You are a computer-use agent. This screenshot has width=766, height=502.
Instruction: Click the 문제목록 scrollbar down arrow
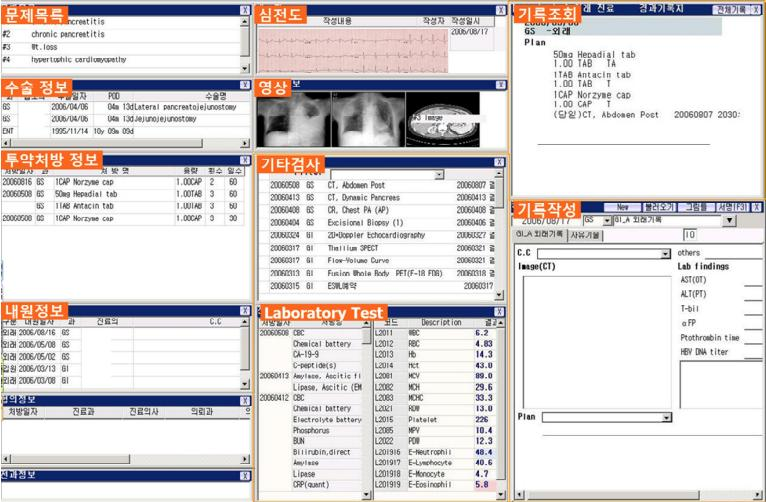point(245,68)
